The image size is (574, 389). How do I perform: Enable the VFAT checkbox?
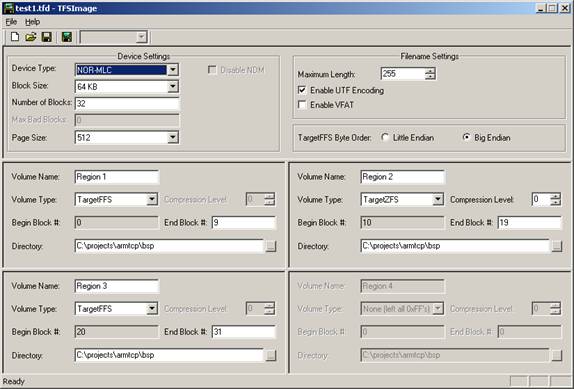(x=302, y=105)
